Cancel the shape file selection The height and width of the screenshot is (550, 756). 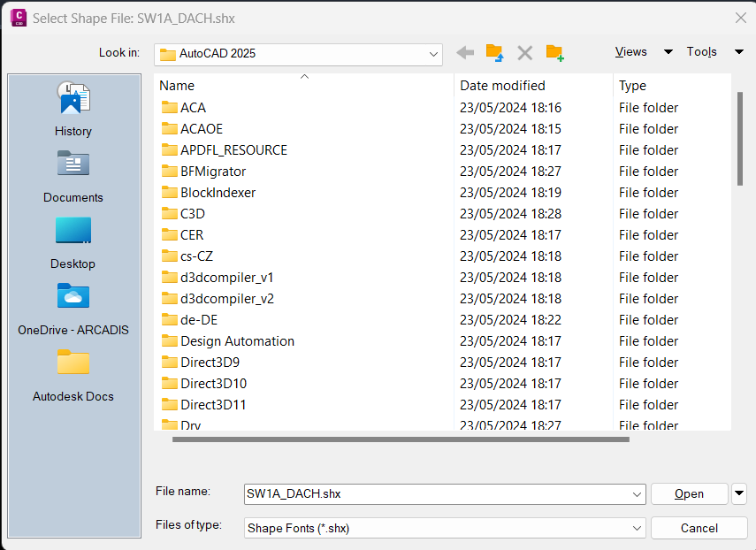(699, 528)
